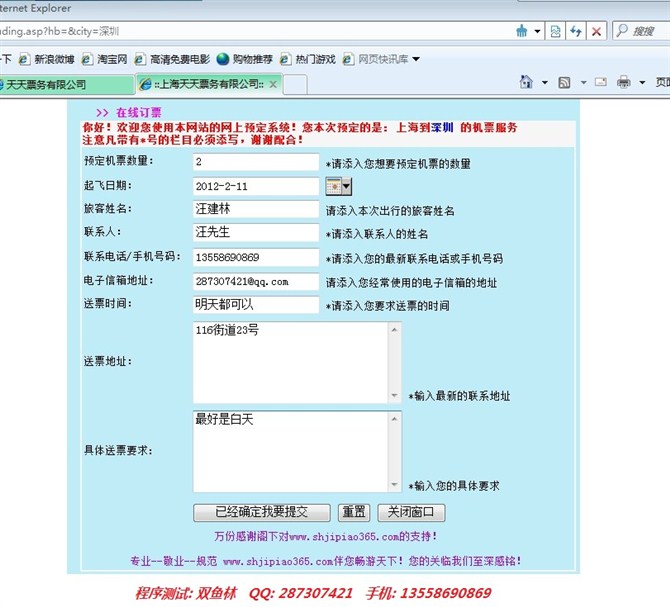The width and height of the screenshot is (670, 607).
Task: Close the 上海天天票务有限公司 tab
Action: pos(273,85)
